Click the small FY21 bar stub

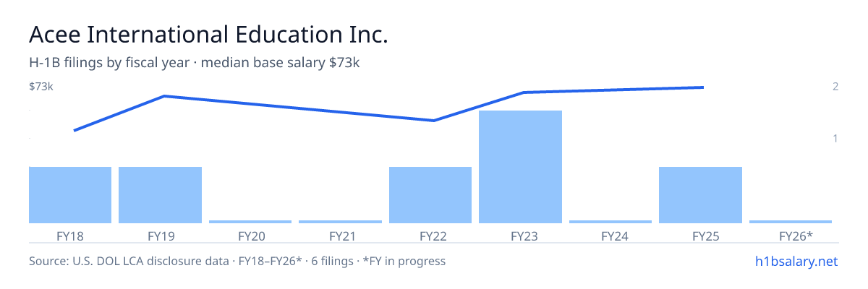(340, 222)
